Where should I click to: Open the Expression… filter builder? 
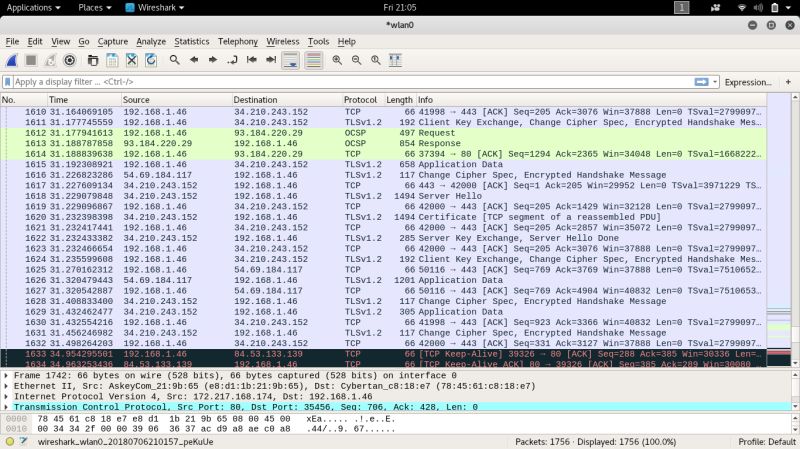pos(748,82)
